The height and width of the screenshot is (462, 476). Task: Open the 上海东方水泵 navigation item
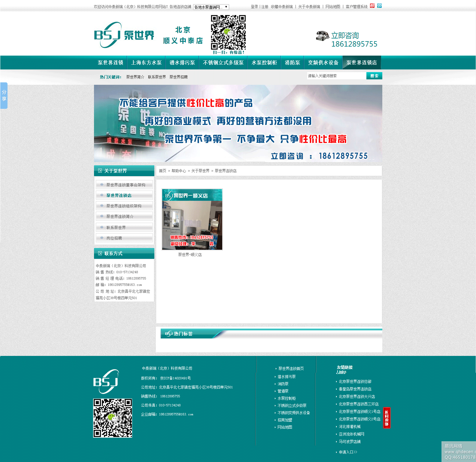[146, 63]
